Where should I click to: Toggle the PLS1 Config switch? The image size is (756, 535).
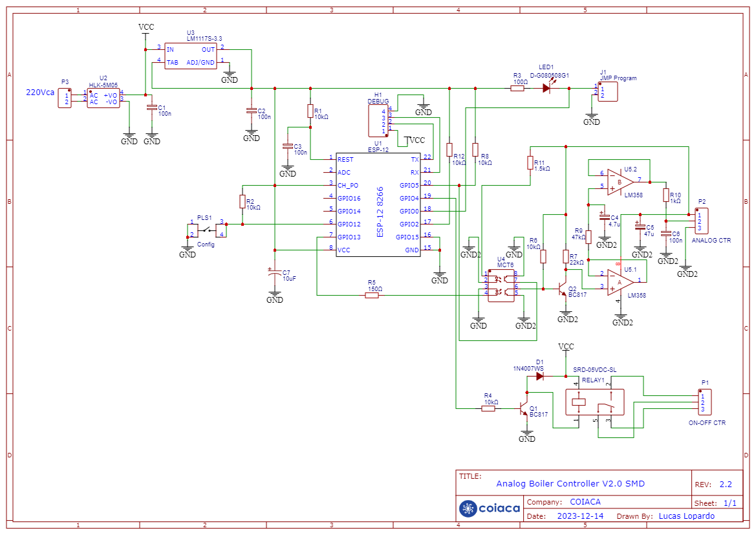(x=206, y=230)
